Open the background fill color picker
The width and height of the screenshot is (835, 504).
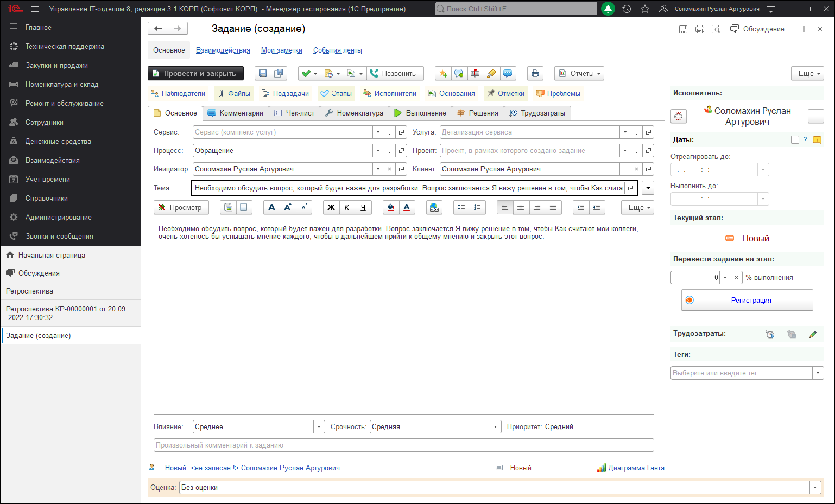(x=390, y=207)
